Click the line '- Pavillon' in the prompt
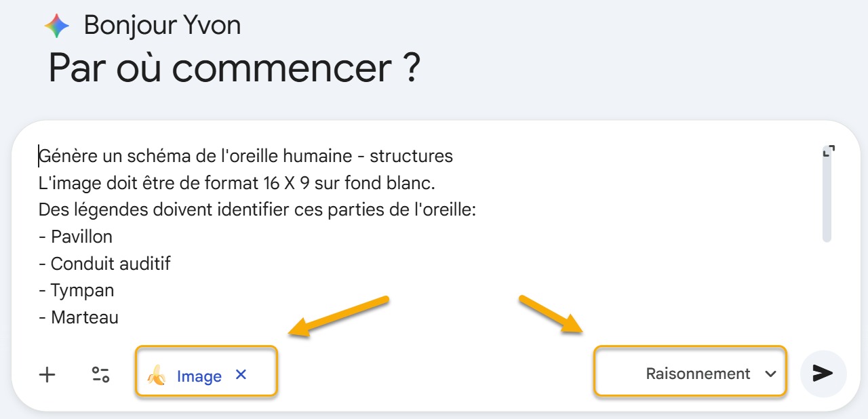The height and width of the screenshot is (419, 868). [76, 237]
